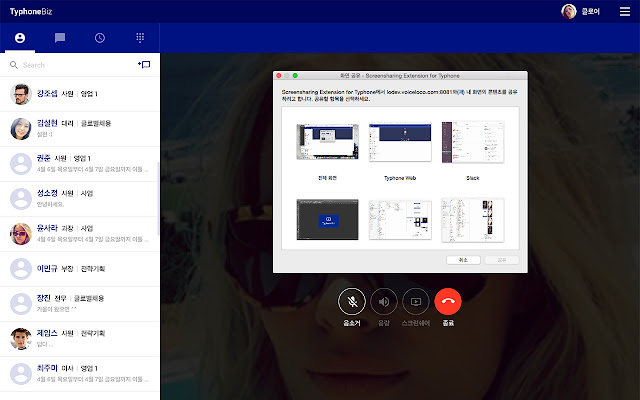Choose the Slack window thumbnail

tap(473, 142)
